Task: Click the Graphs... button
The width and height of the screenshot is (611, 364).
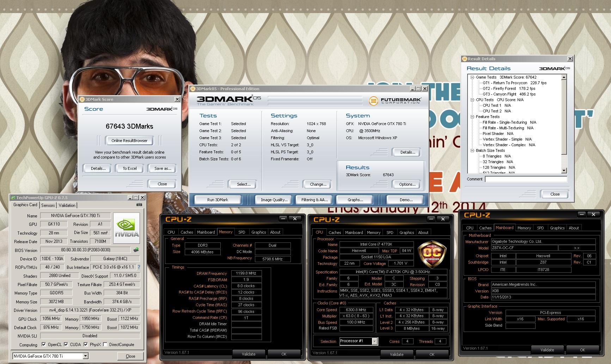Action: pos(355,200)
